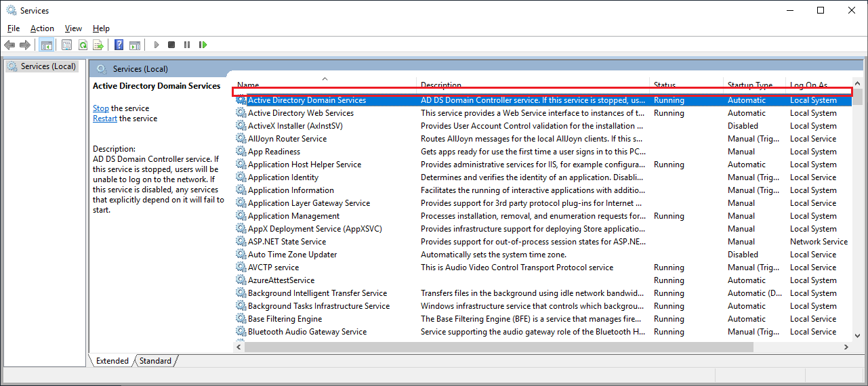Click Automatic startup type of AzureAttestService
Viewport: 868px width, 386px height.
747,280
